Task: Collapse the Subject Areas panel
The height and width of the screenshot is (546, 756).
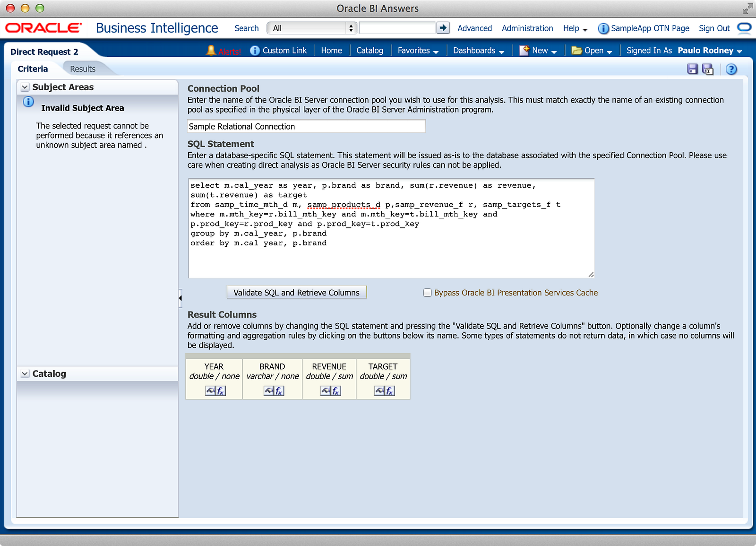Action: tap(25, 87)
